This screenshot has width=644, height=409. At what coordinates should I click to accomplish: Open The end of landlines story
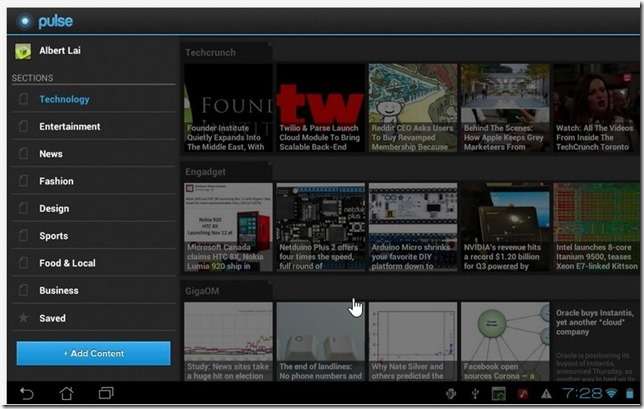point(320,342)
